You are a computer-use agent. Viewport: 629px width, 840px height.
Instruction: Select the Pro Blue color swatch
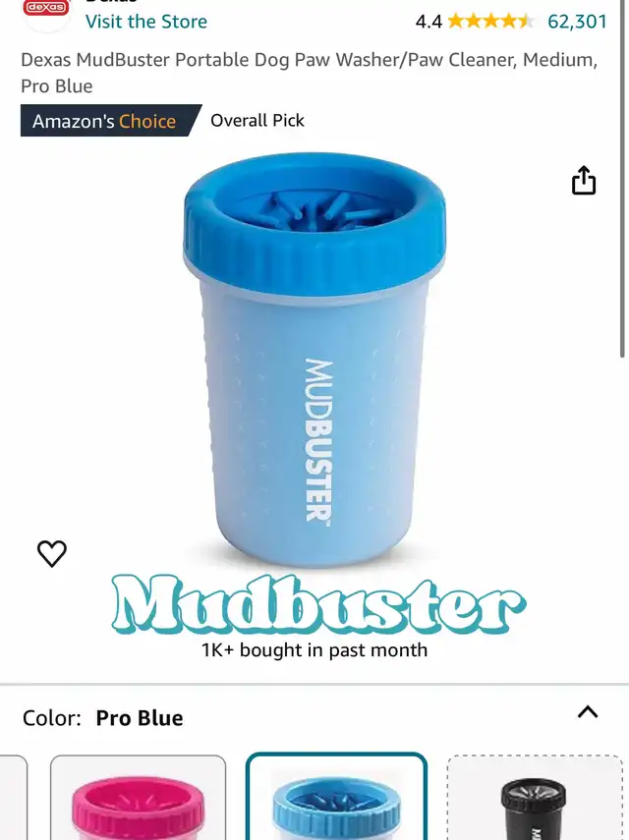(x=336, y=797)
